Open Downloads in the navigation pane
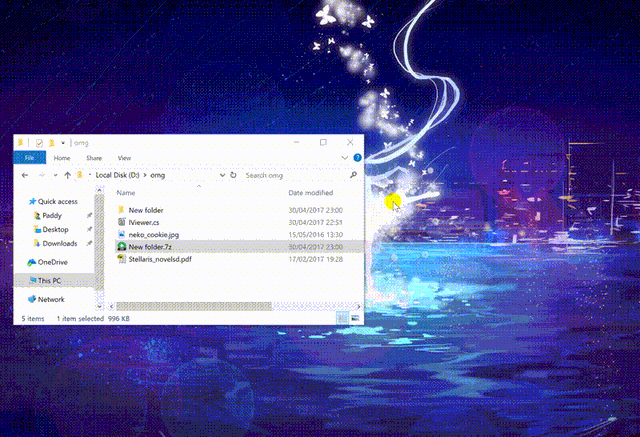The width and height of the screenshot is (640, 437). tap(60, 243)
